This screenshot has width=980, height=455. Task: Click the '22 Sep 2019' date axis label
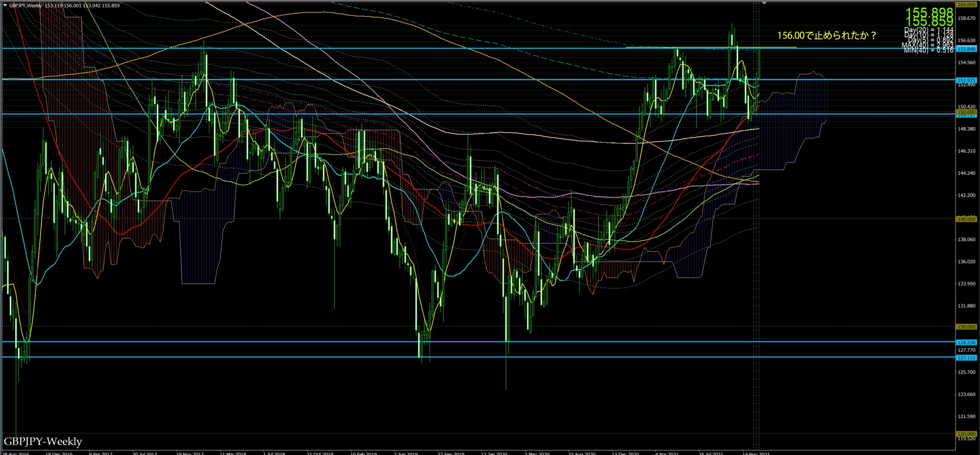(x=451, y=453)
